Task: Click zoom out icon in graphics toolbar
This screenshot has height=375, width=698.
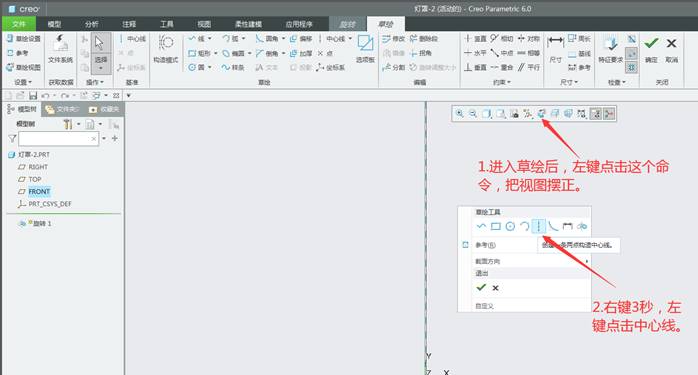Action: click(473, 114)
